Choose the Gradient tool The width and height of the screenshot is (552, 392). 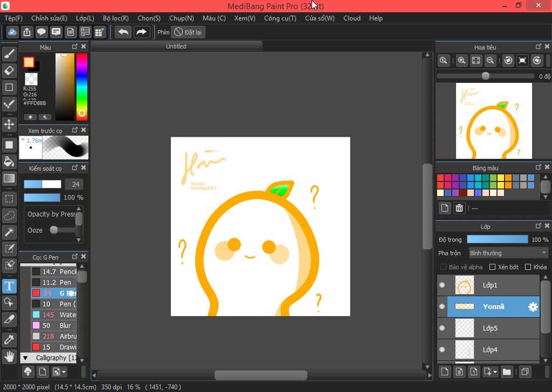tap(10, 178)
